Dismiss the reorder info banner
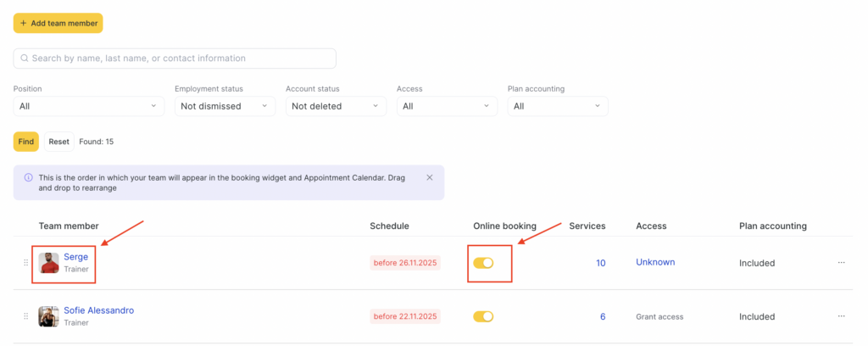Image resolution: width=868 pixels, height=346 pixels. (x=430, y=177)
